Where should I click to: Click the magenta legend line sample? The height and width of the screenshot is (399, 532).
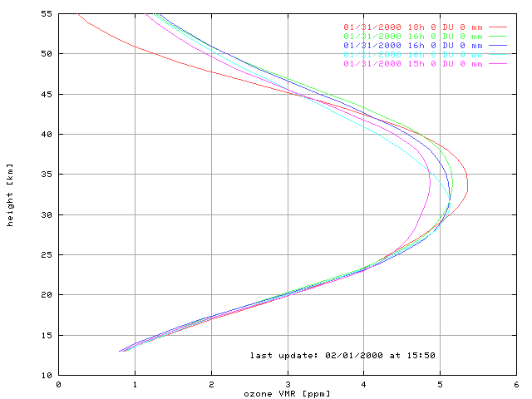coord(498,63)
